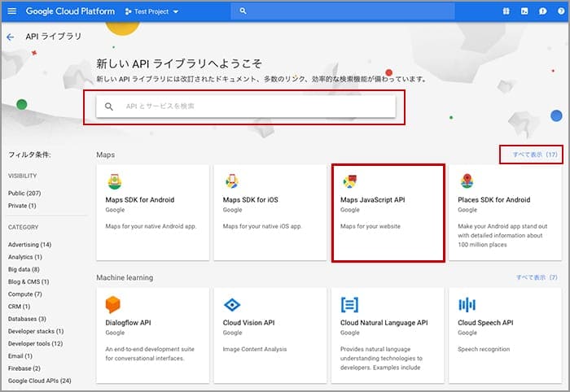The width and height of the screenshot is (570, 392).
Task: Click the 'Speech recognition' description text
Action: click(484, 349)
